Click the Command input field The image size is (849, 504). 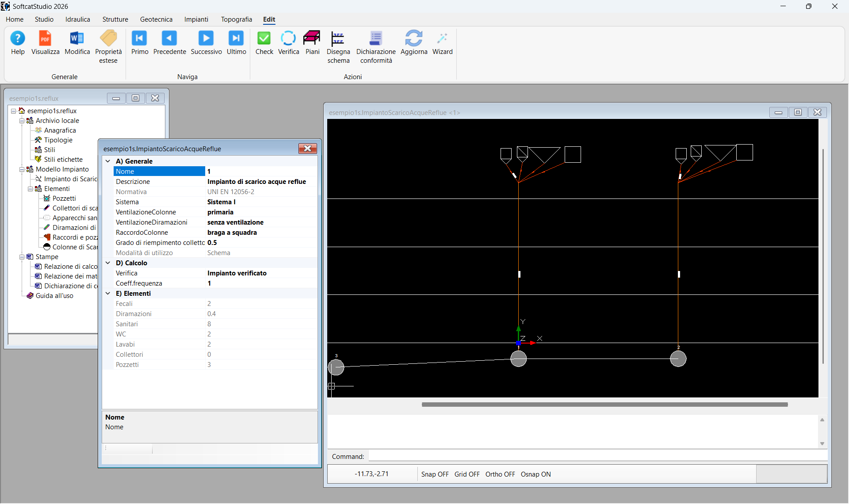[598, 456]
